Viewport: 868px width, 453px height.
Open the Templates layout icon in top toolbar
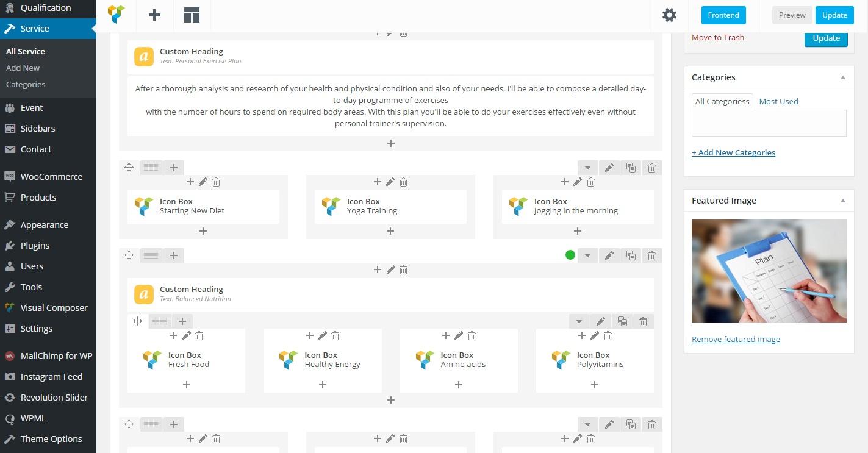coord(192,15)
